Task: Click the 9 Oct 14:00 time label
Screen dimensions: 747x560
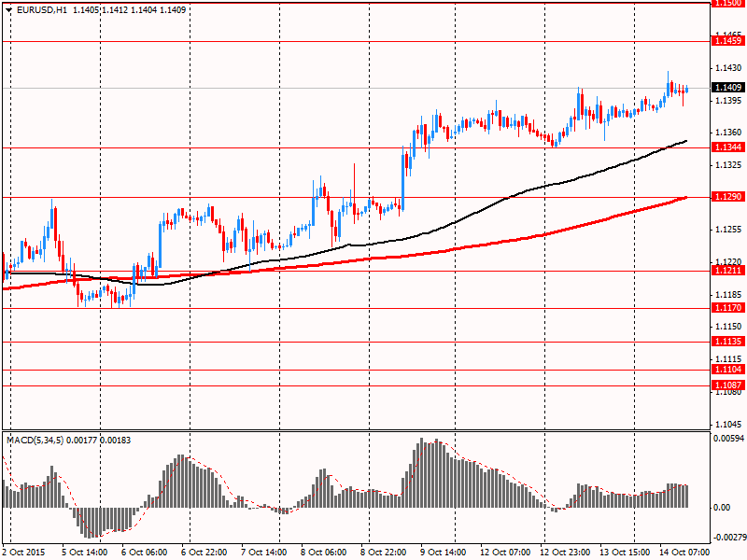Action: [x=444, y=553]
